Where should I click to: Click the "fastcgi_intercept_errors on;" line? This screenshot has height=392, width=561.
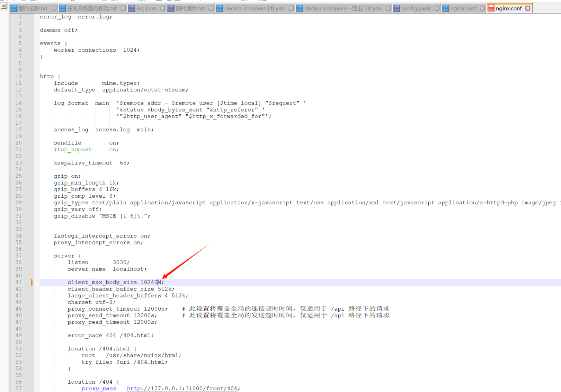(102, 236)
